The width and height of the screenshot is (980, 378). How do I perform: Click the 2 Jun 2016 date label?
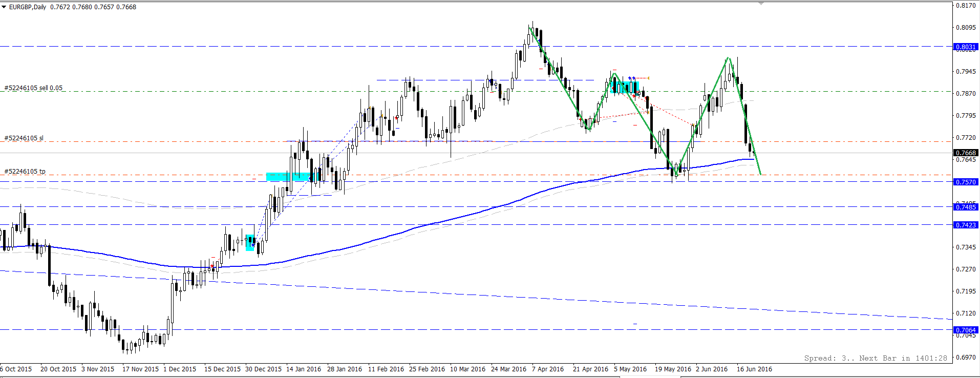click(712, 369)
